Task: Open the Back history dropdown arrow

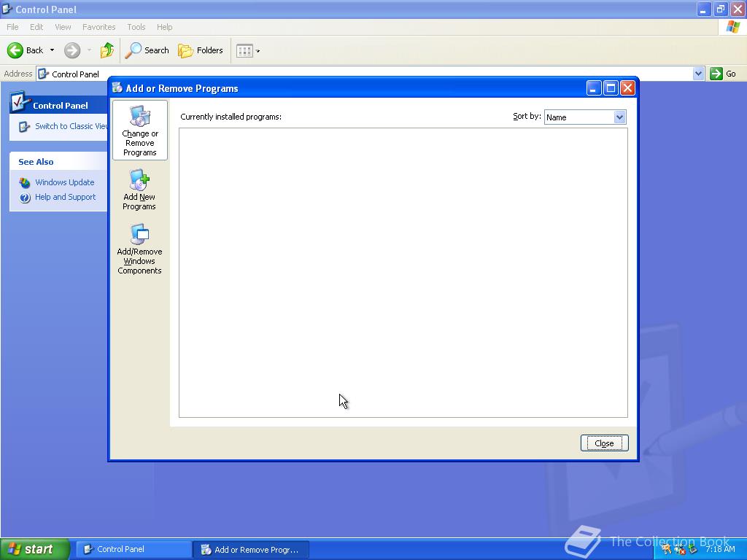Action: tap(52, 50)
